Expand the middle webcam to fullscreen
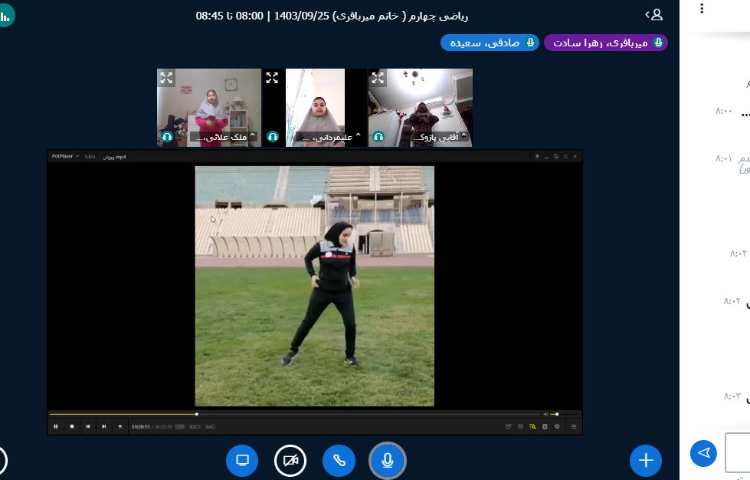The width and height of the screenshot is (750, 480). 272,78
